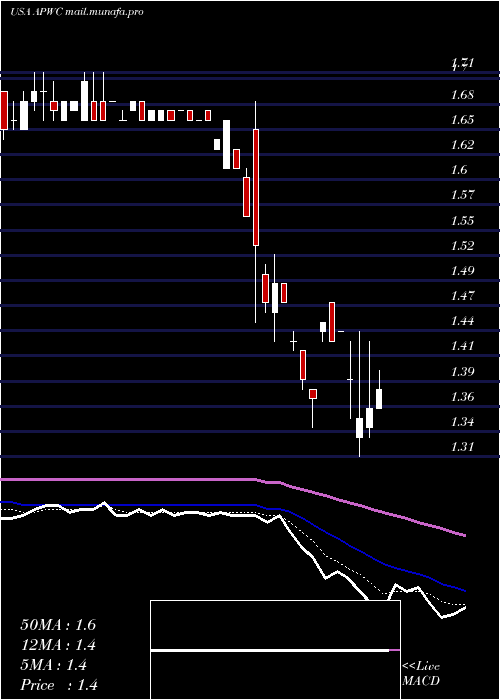The image size is (500, 700).
Task: Click the 1.36 price axis label
Action: (462, 396)
